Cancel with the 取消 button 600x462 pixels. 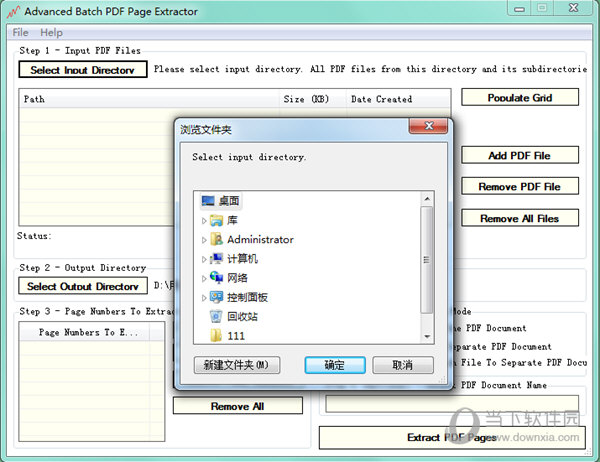(x=403, y=365)
